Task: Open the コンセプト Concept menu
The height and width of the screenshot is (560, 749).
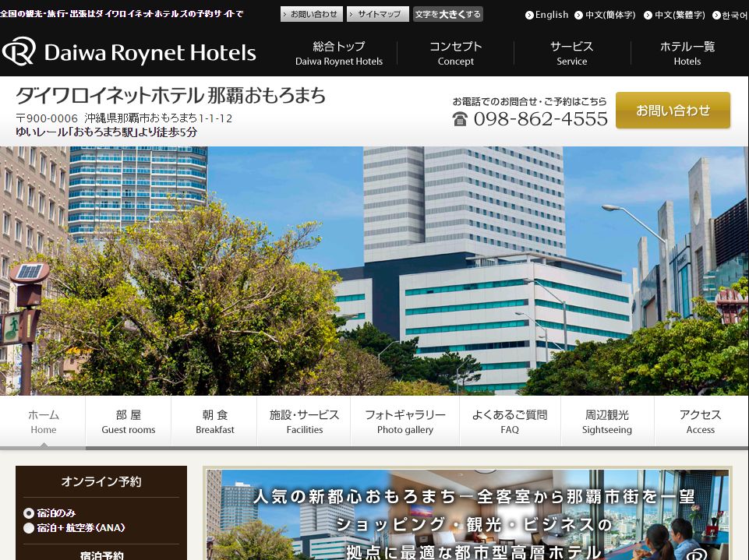Action: 455,53
